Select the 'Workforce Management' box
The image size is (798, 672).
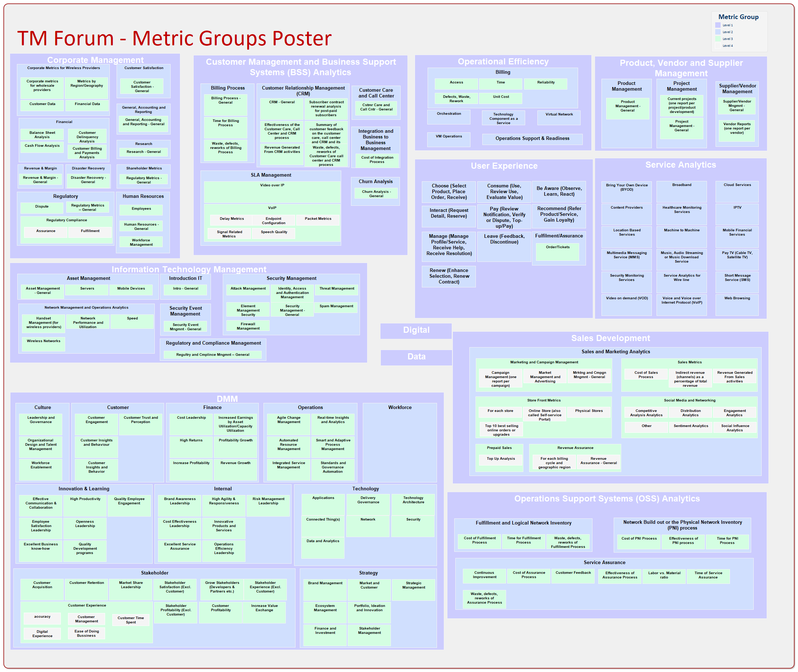pyautogui.click(x=141, y=242)
